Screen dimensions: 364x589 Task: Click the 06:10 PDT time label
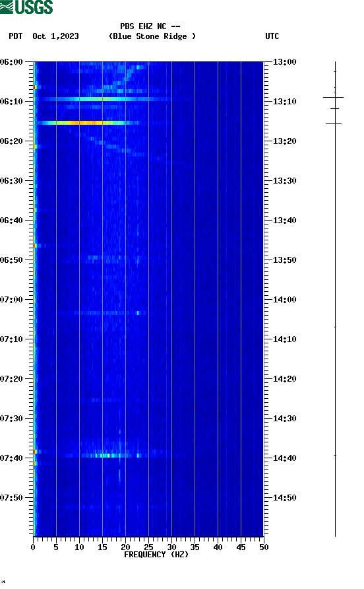tap(11, 102)
